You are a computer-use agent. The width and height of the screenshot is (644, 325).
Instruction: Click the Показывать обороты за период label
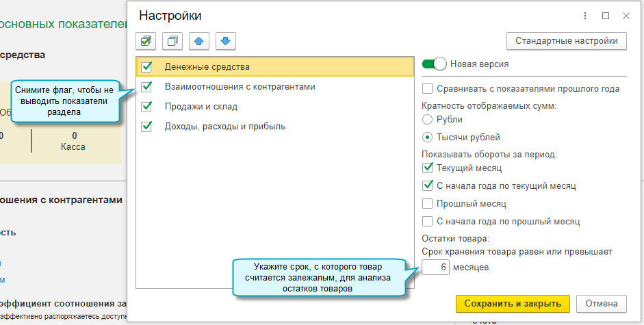pyautogui.click(x=489, y=155)
